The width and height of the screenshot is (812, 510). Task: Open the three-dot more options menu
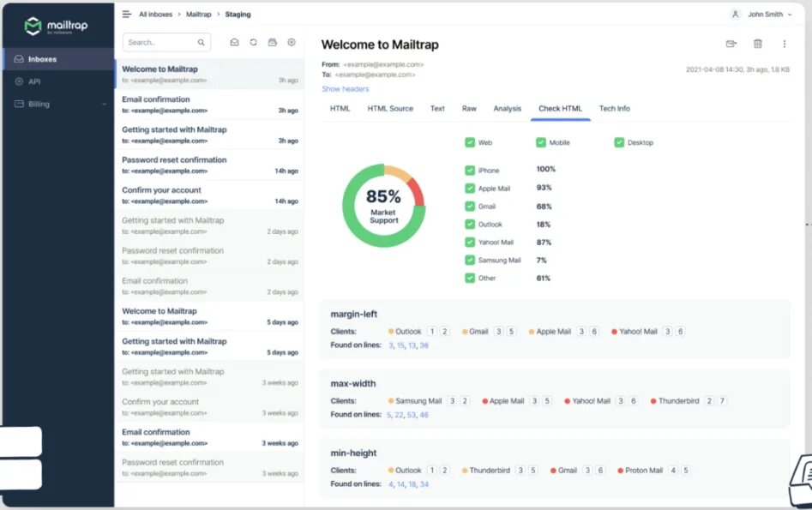[784, 44]
